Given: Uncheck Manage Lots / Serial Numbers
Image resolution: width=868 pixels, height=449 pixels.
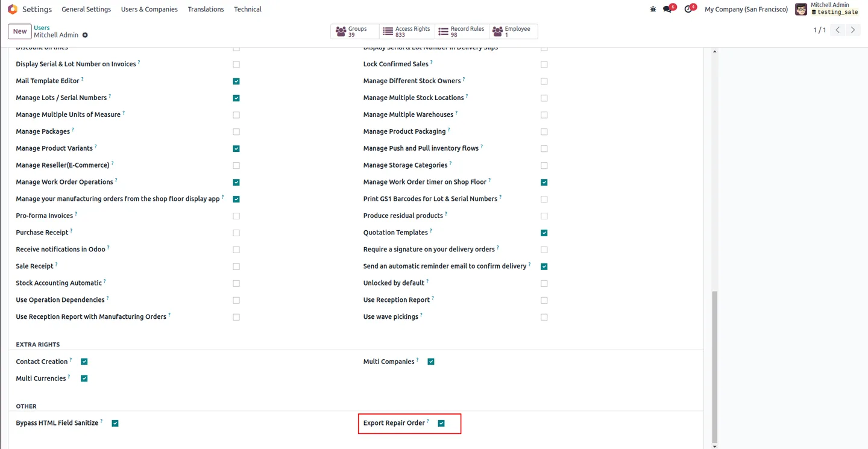Looking at the screenshot, I should (x=236, y=98).
